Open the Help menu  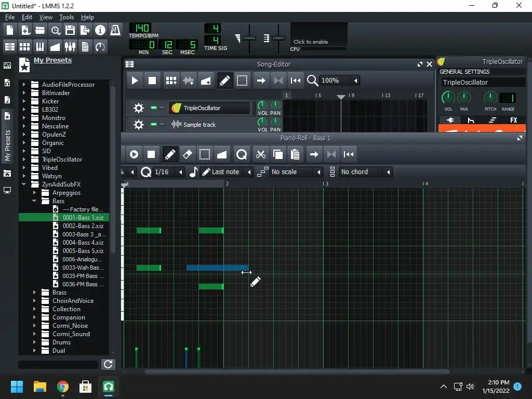[87, 17]
